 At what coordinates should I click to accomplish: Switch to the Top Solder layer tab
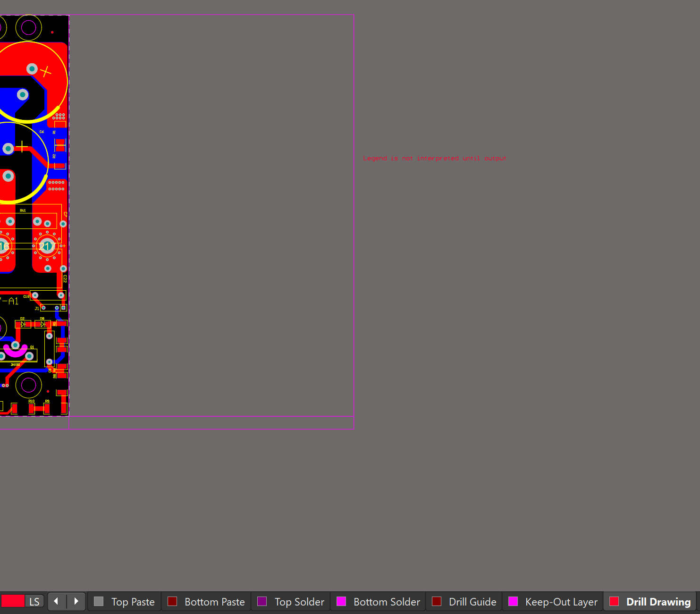pyautogui.click(x=291, y=602)
